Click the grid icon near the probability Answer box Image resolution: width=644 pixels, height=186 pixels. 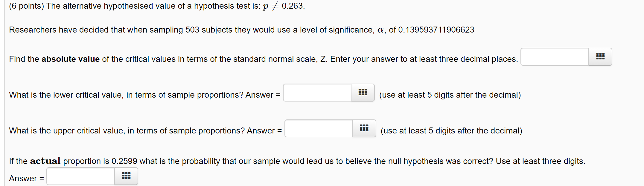point(126,176)
